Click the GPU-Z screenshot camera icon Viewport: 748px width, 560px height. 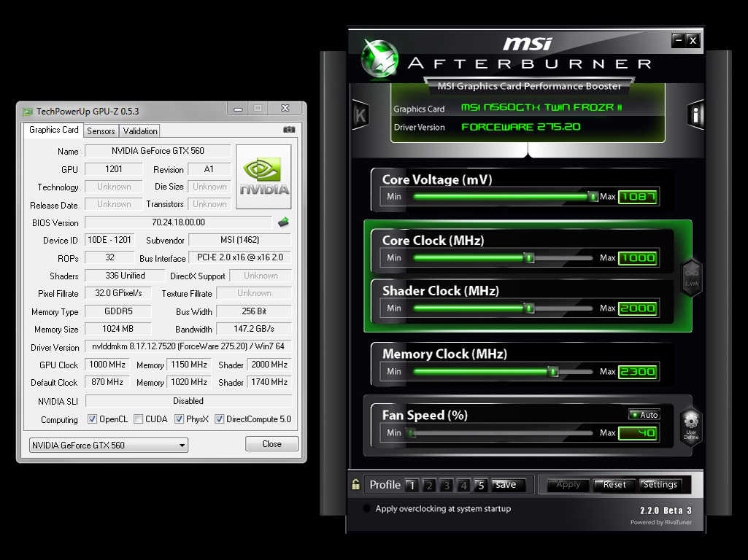(289, 130)
